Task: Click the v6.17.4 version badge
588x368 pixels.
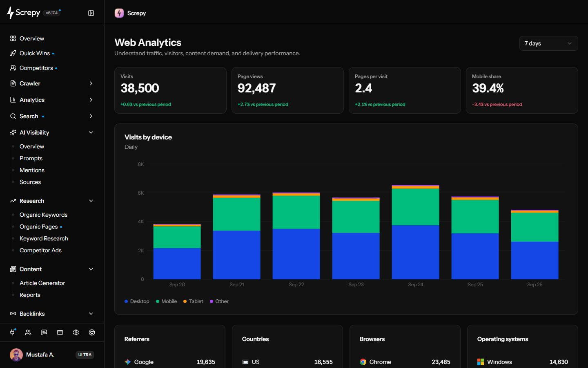Action: pyautogui.click(x=52, y=13)
